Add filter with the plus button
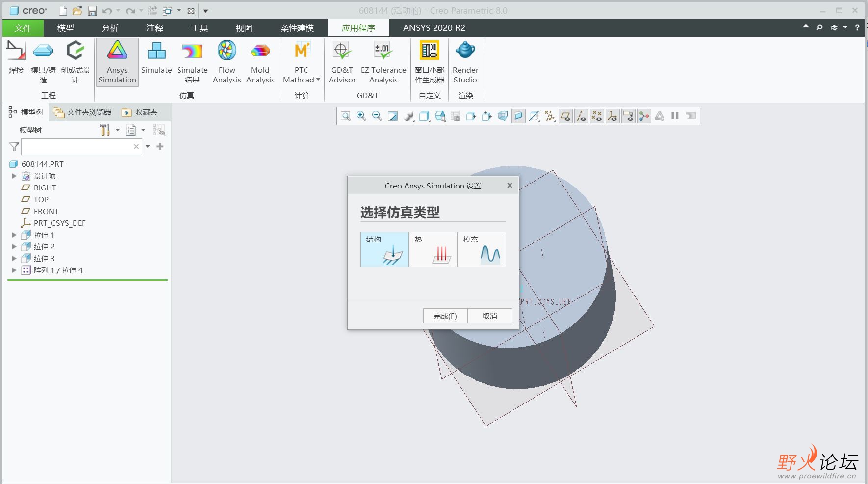 [x=160, y=147]
